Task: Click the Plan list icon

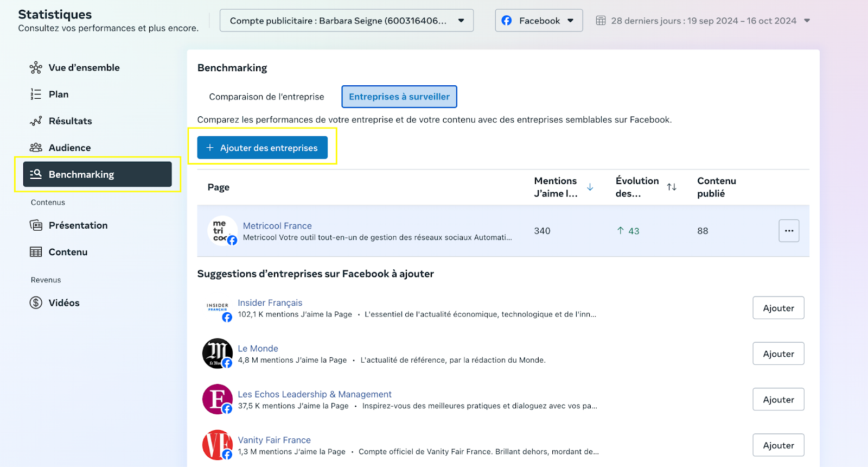Action: point(36,94)
